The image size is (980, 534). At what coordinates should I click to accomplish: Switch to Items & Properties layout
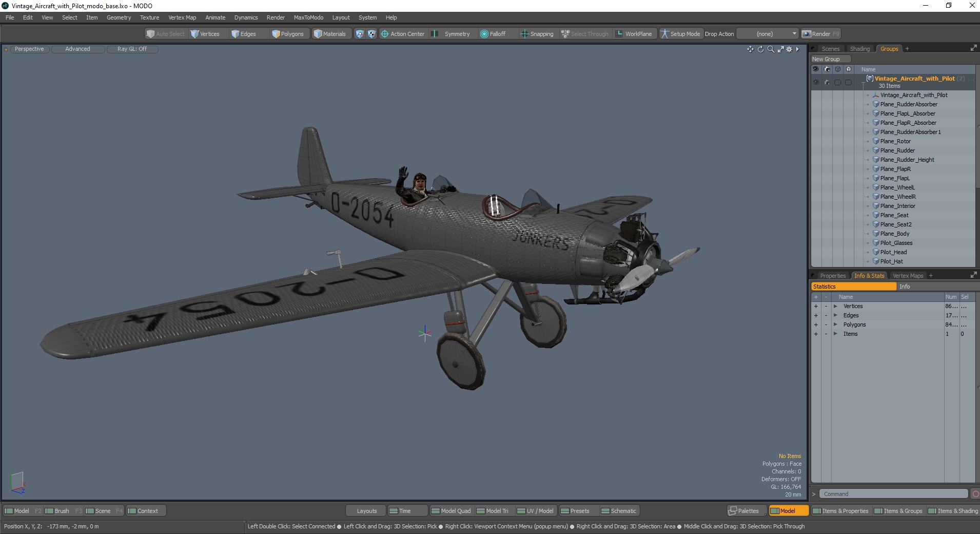coord(840,511)
